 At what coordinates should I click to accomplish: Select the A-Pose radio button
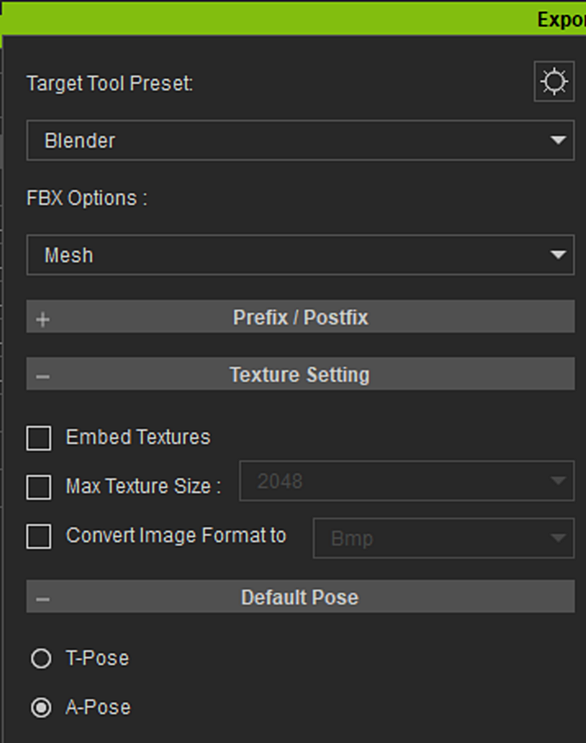tap(41, 708)
